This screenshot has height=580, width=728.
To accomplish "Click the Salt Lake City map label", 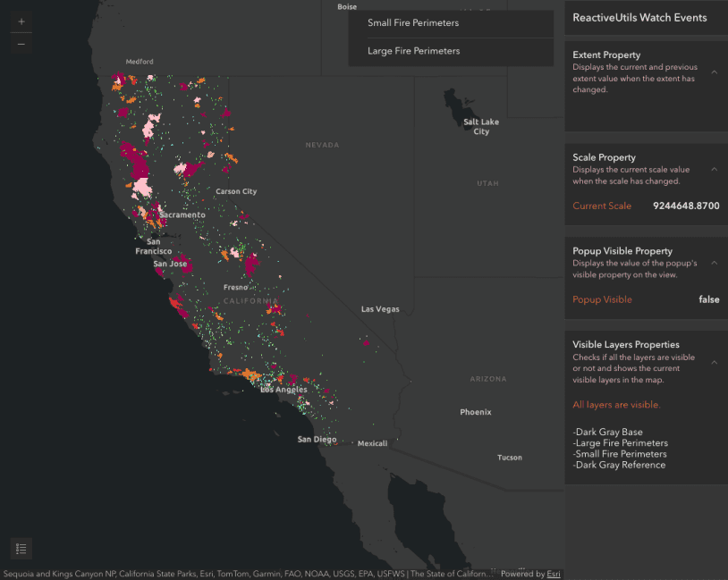I will (x=481, y=127).
